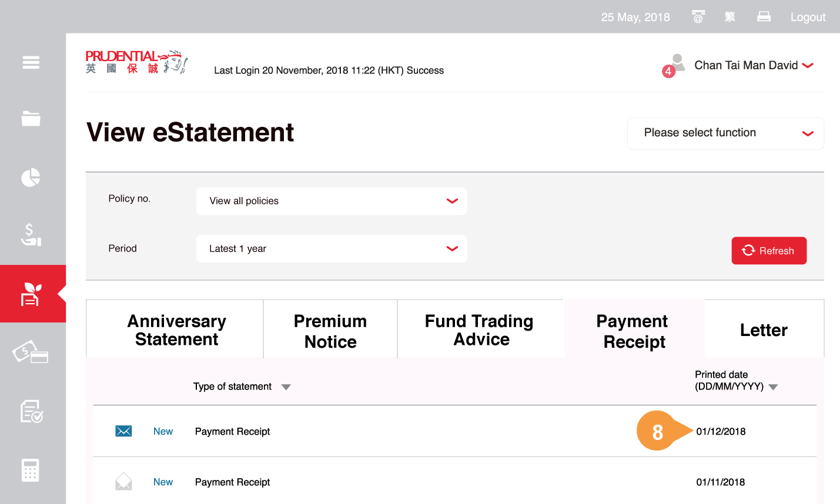
Task: Open the document checkmark sidebar icon
Action: 31,411
